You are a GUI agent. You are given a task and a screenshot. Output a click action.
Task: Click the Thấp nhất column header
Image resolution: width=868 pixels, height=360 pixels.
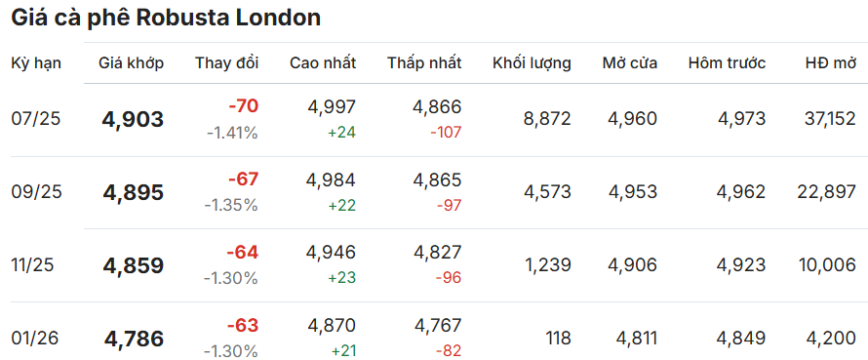424,63
